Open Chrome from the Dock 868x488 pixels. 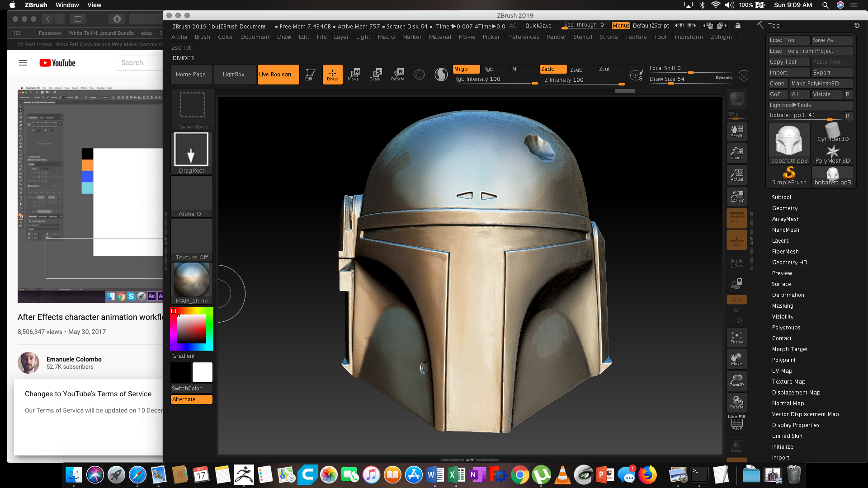point(520,475)
